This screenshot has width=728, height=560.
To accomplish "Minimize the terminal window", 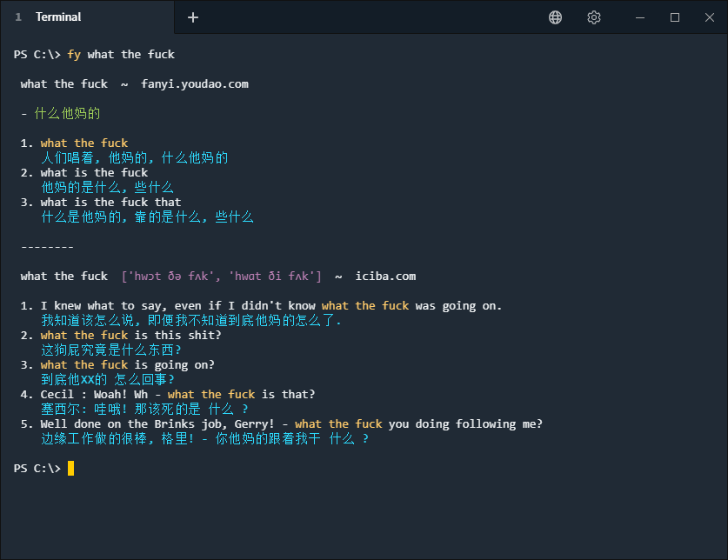I will (640, 17).
